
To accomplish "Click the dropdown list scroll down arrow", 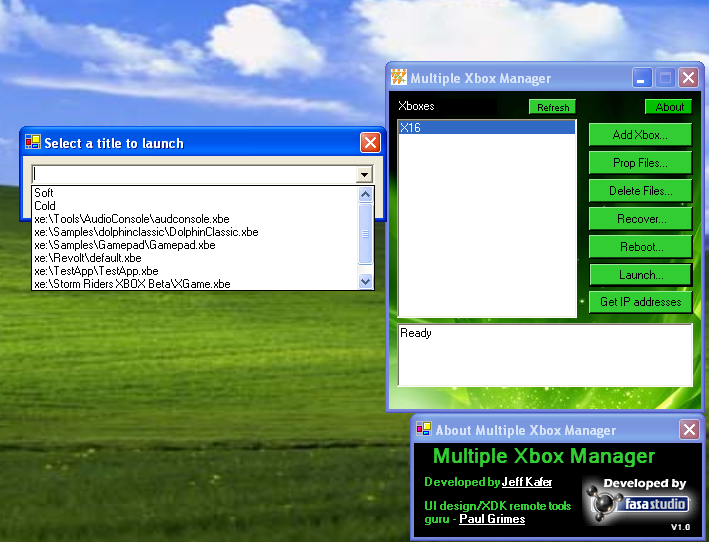I will point(365,281).
